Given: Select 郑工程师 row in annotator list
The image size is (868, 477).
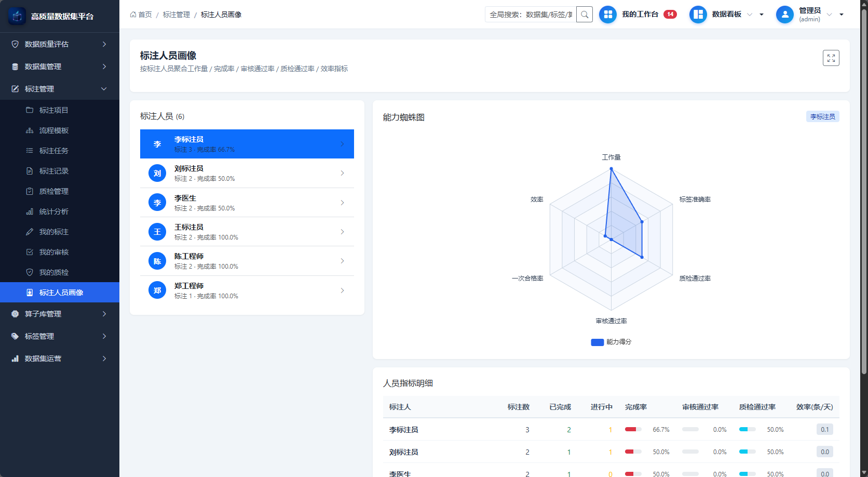Looking at the screenshot, I should (x=247, y=290).
